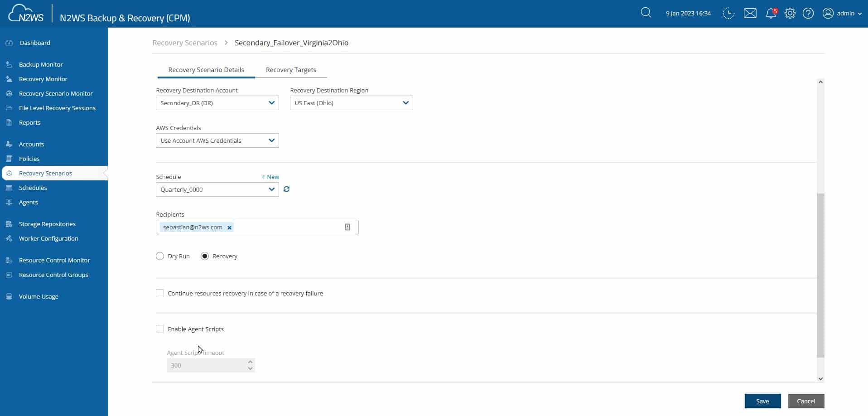Increase Agent Script Timeout using the up stepper

(x=250, y=362)
